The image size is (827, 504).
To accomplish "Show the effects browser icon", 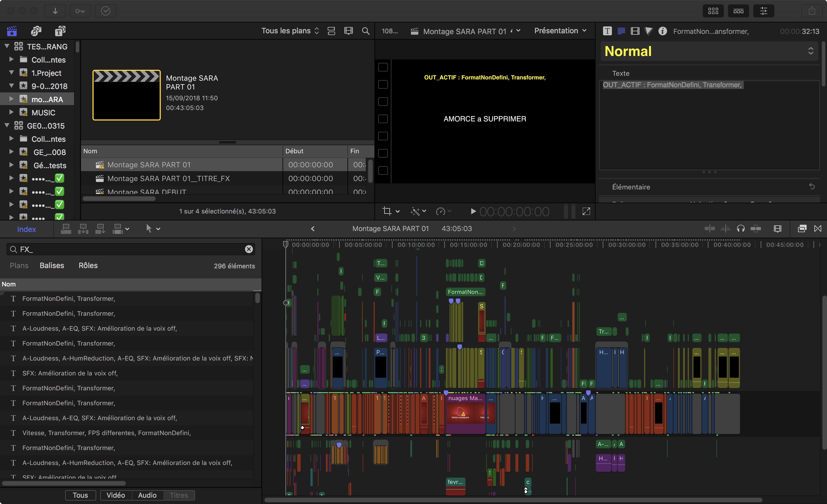I will point(802,229).
